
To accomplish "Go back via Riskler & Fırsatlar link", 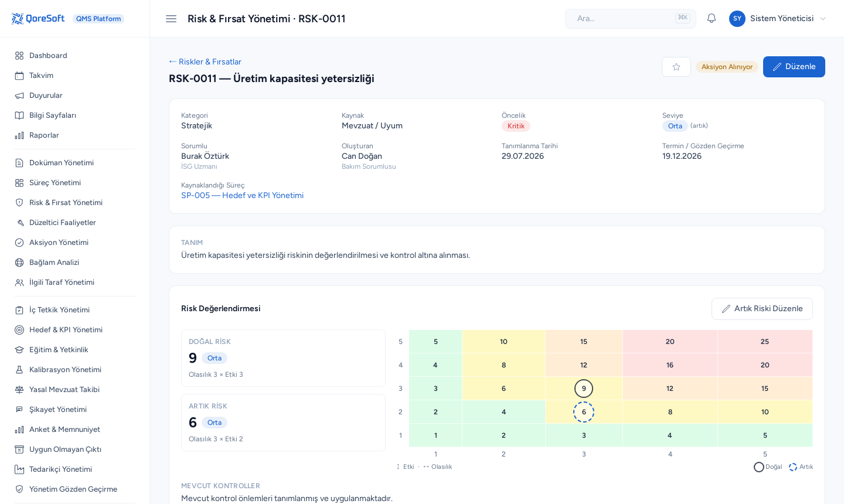I will tap(205, 62).
